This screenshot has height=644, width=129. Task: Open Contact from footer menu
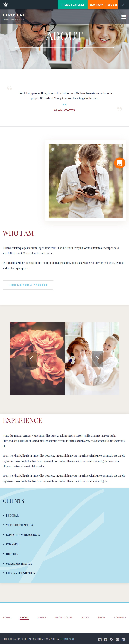[x=120, y=617]
